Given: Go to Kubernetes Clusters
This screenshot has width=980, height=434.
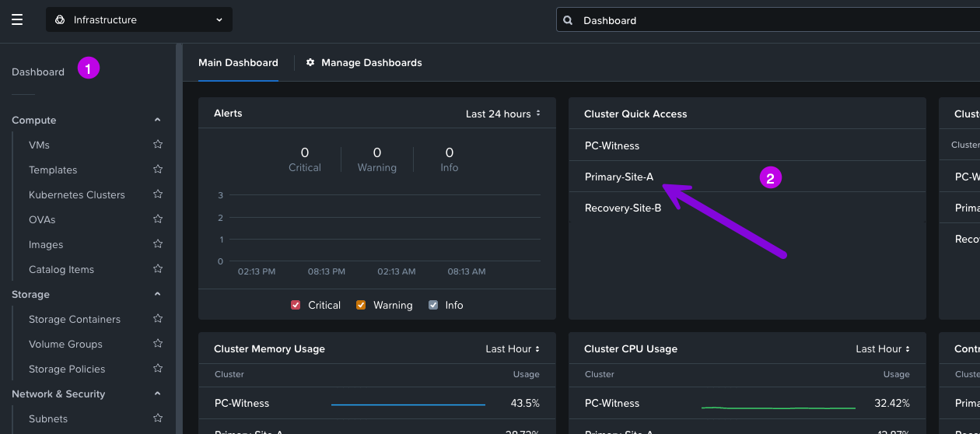Looking at the screenshot, I should pos(77,194).
